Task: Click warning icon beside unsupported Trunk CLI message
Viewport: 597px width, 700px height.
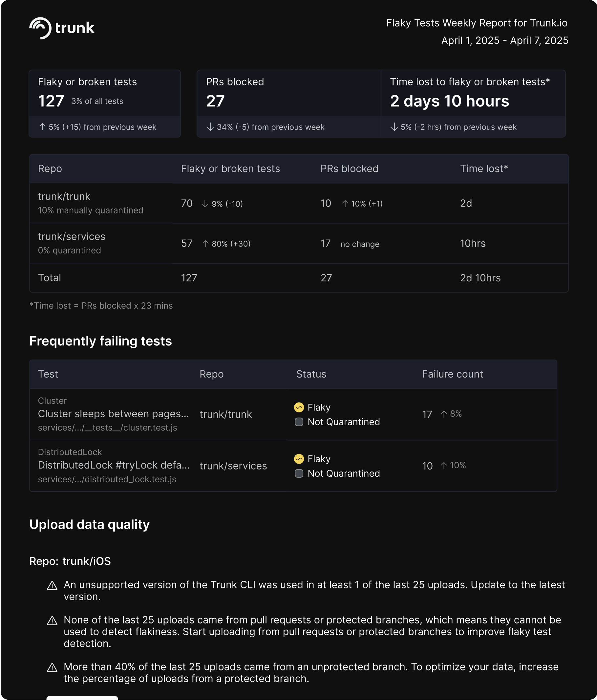Action: tap(52, 585)
